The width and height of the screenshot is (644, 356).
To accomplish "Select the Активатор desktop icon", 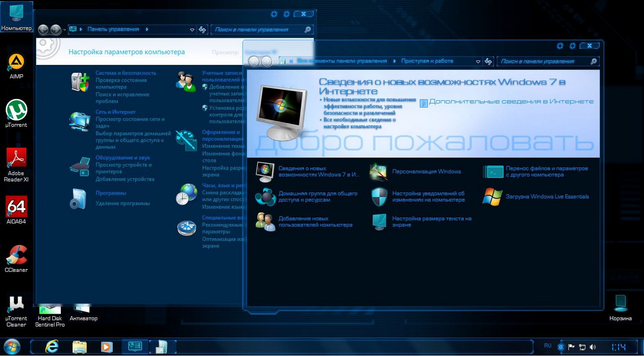I will tap(83, 313).
